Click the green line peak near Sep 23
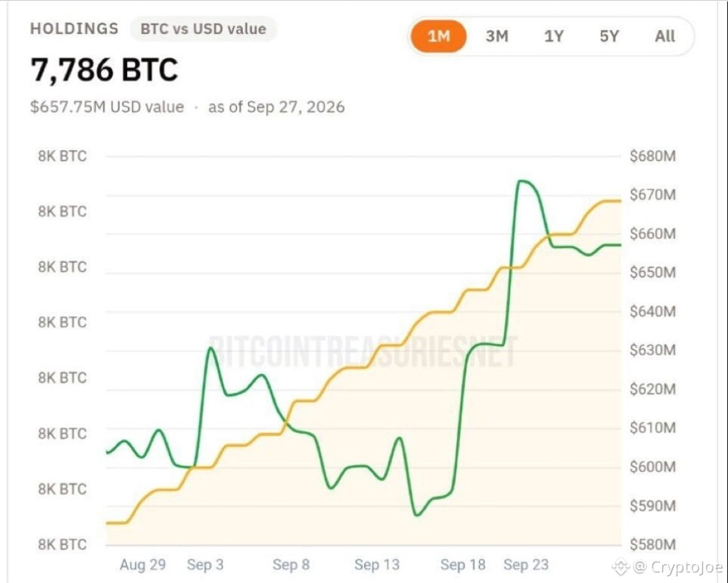Viewport: 728px width, 583px height. coord(522,181)
